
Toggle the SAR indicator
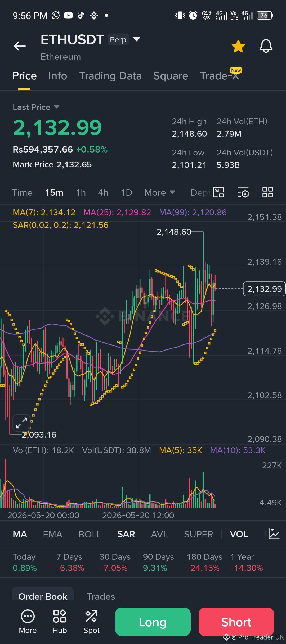pos(126,534)
